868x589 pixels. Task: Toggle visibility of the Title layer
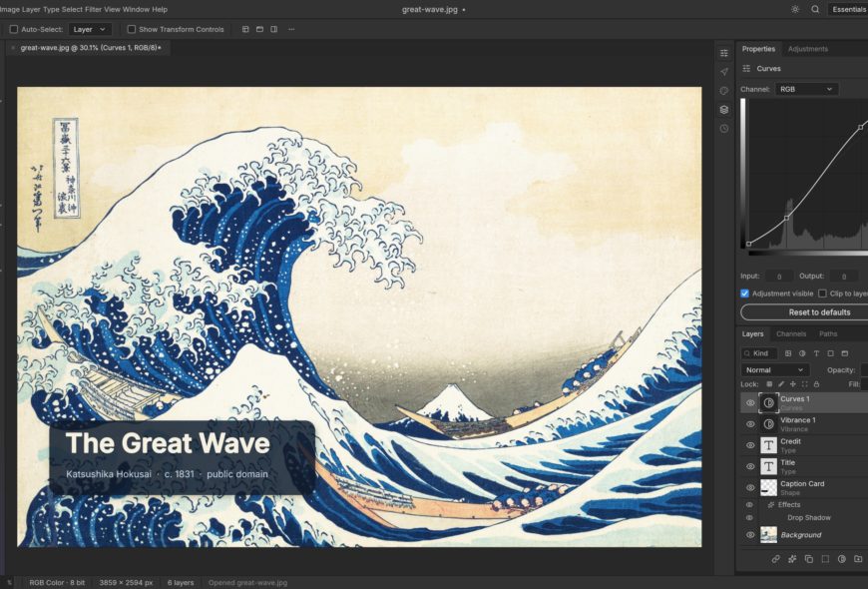coord(750,466)
